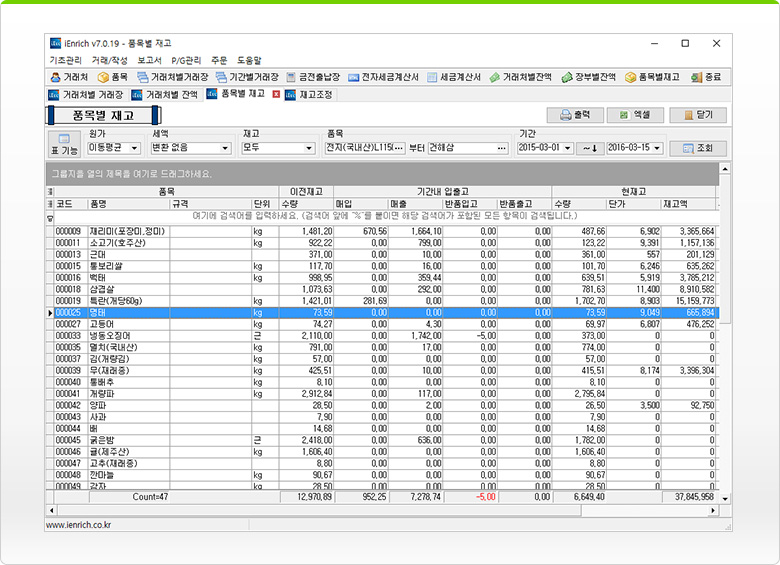This screenshot has width=780, height=565.
Task: Open start item picker ellipsis for 전지(국내산)
Action: click(x=399, y=148)
